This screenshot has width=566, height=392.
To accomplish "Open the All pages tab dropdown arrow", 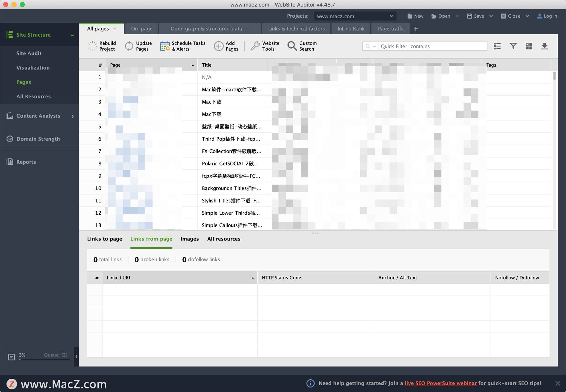I will pos(115,29).
